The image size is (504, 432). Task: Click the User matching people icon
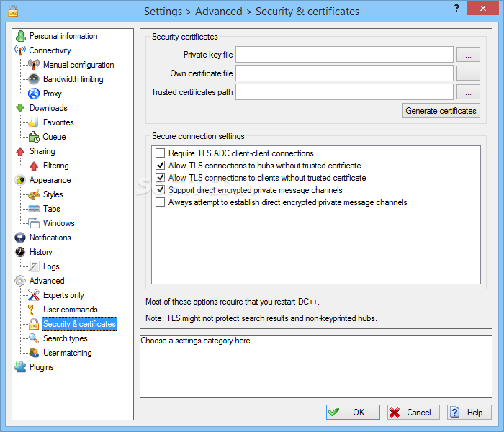click(34, 353)
